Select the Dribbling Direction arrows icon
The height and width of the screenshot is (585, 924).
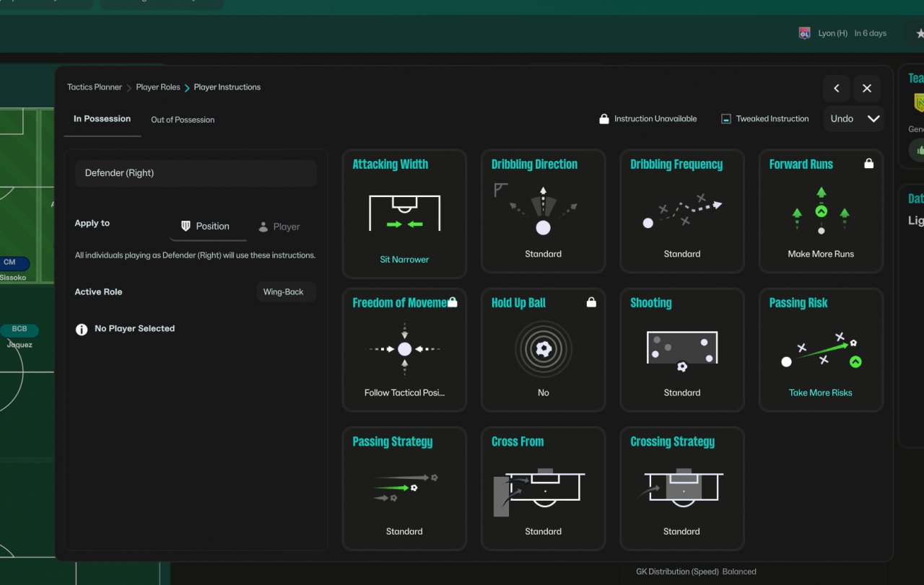[x=543, y=210]
